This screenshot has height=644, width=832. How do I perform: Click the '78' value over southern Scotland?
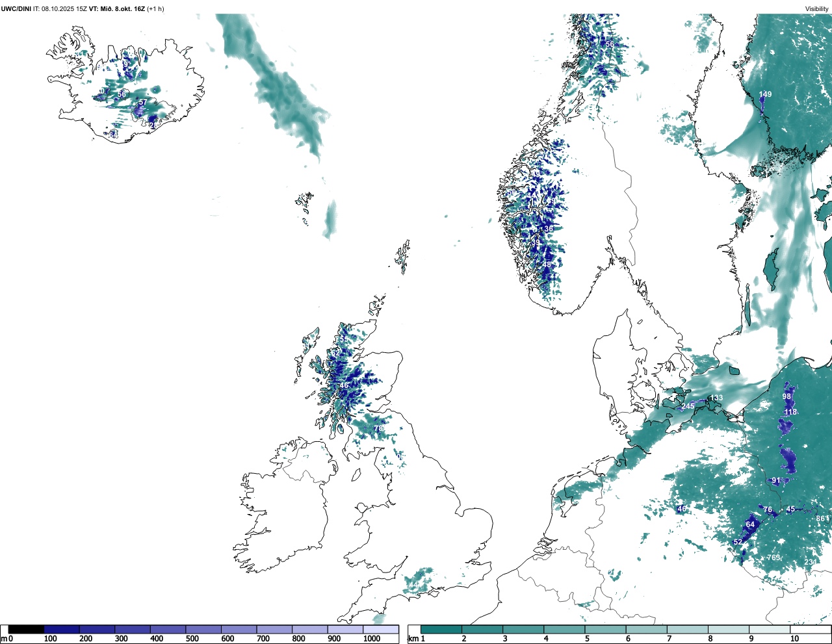click(x=378, y=428)
